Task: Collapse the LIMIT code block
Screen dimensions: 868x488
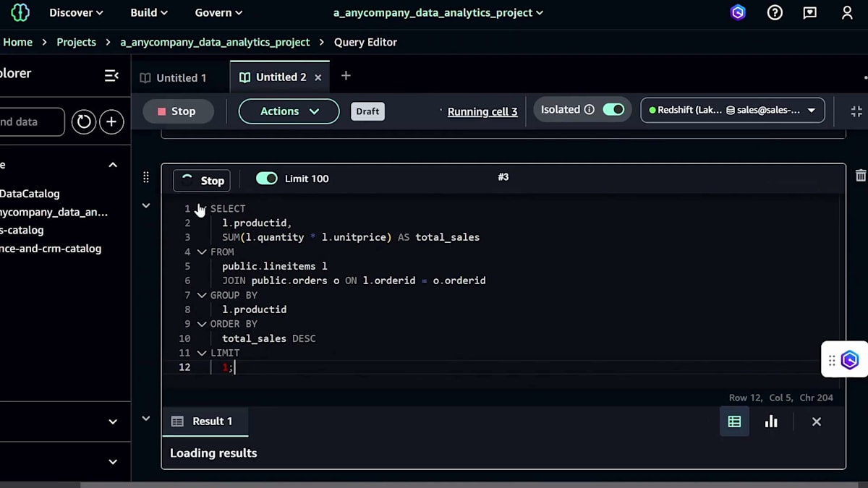Action: coord(202,354)
